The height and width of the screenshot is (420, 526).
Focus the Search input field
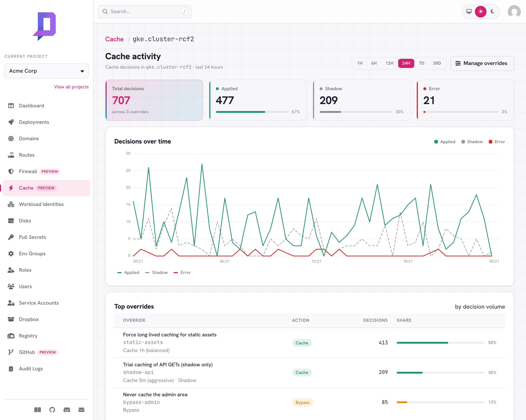click(144, 12)
